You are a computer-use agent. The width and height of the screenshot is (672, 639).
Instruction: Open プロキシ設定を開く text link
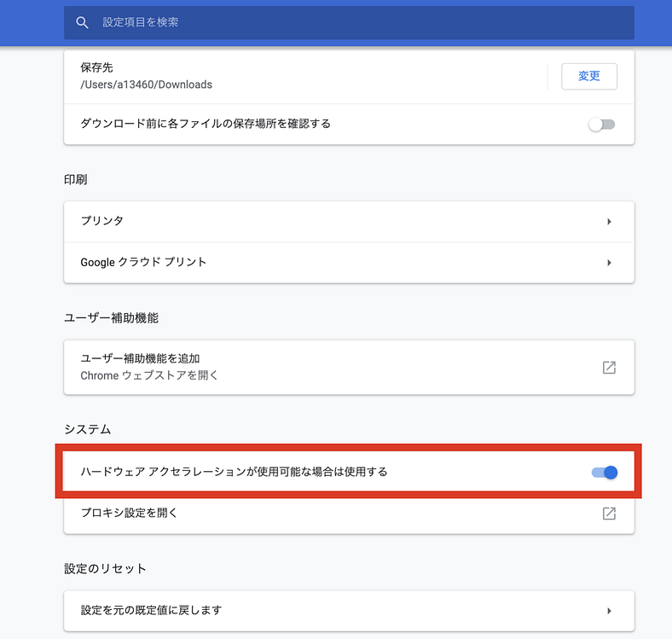pyautogui.click(x=129, y=513)
